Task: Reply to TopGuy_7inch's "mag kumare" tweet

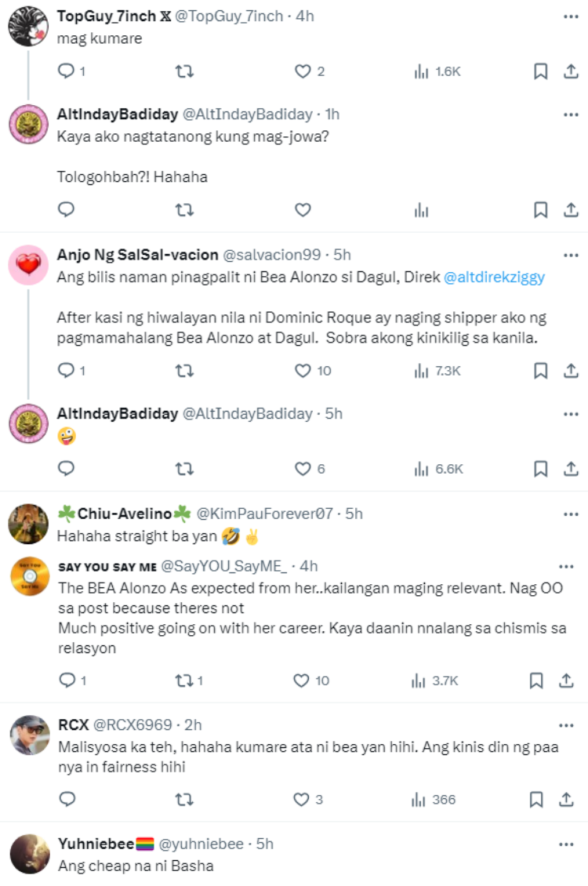Action: pos(67,71)
